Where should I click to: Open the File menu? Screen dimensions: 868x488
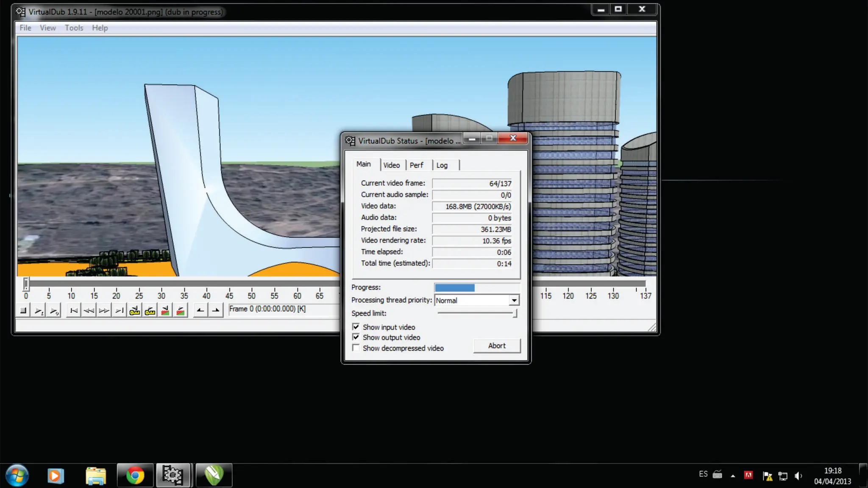25,28
